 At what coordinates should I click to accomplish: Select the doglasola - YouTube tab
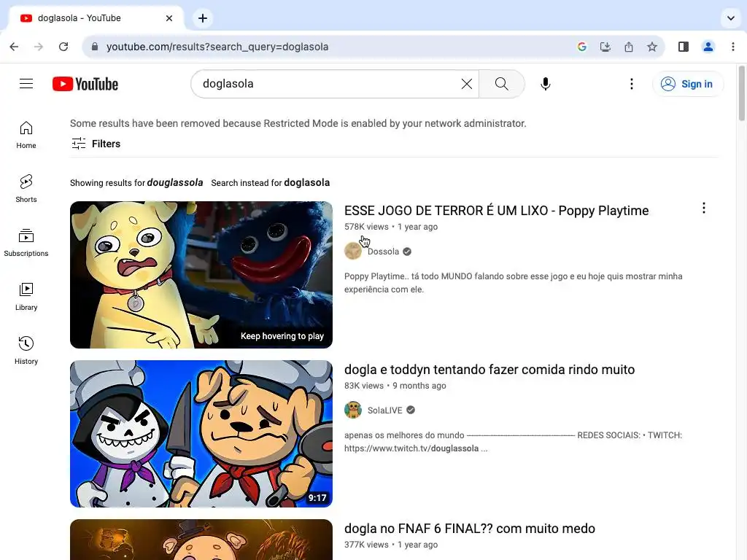click(96, 18)
